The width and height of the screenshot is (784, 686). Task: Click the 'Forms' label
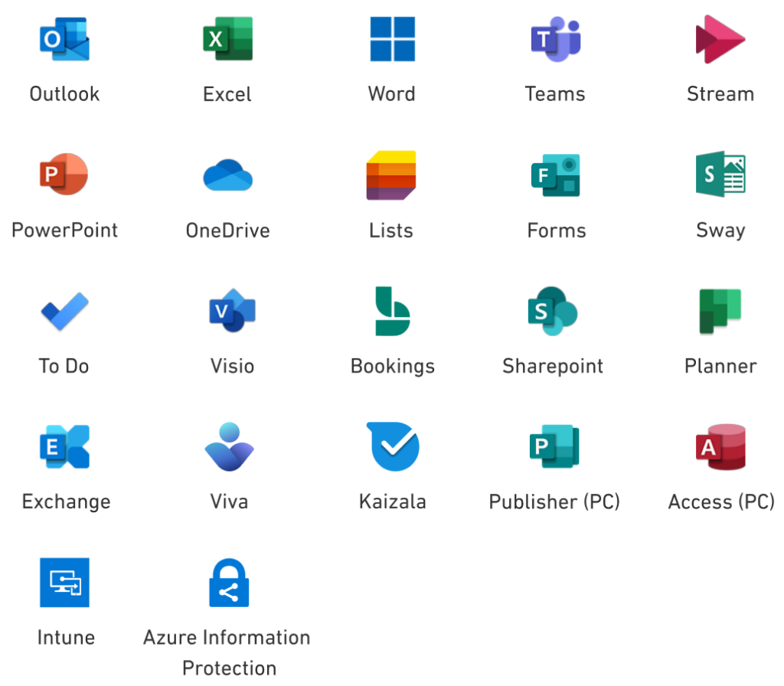coord(557,230)
